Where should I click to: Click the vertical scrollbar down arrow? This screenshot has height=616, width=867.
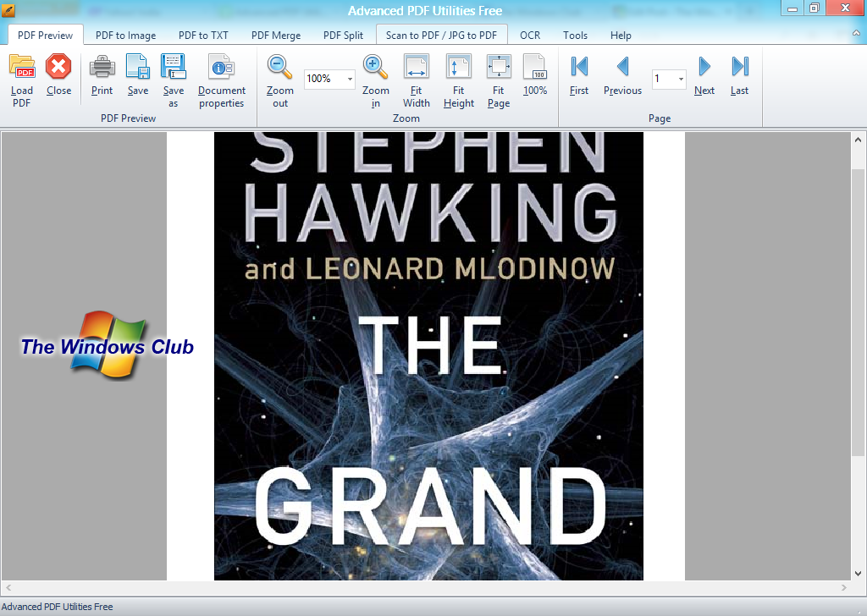(x=858, y=573)
